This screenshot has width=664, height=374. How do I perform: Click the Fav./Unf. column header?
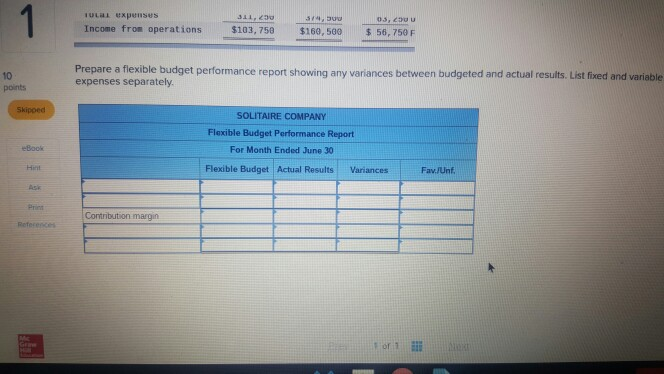(438, 170)
